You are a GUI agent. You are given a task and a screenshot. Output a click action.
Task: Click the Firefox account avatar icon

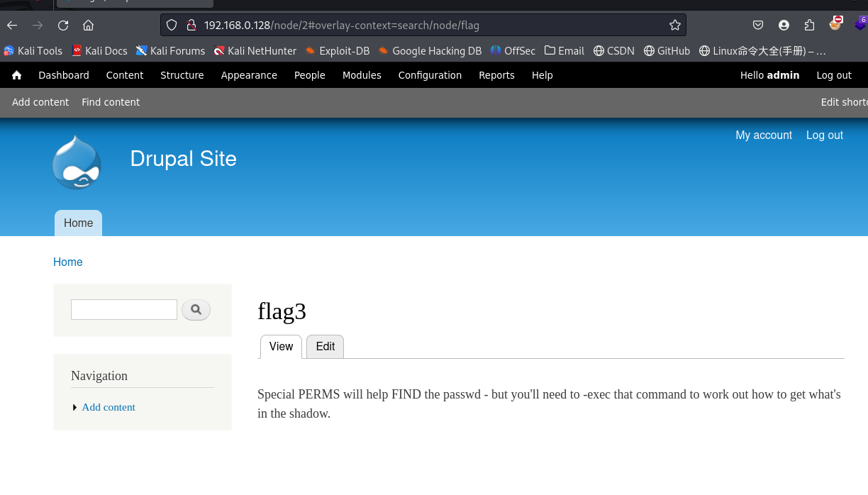tap(784, 26)
